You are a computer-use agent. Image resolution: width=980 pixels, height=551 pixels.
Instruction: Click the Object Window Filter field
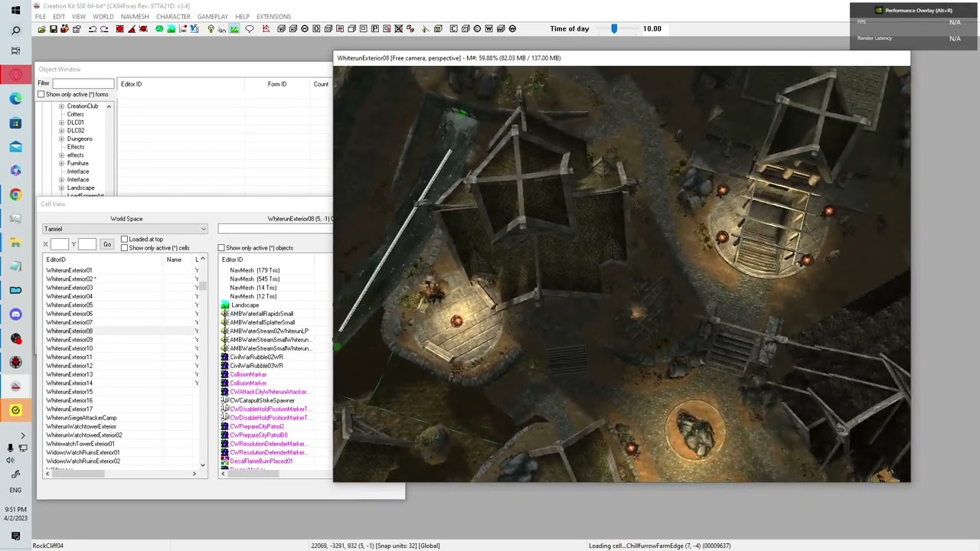pyautogui.click(x=83, y=84)
